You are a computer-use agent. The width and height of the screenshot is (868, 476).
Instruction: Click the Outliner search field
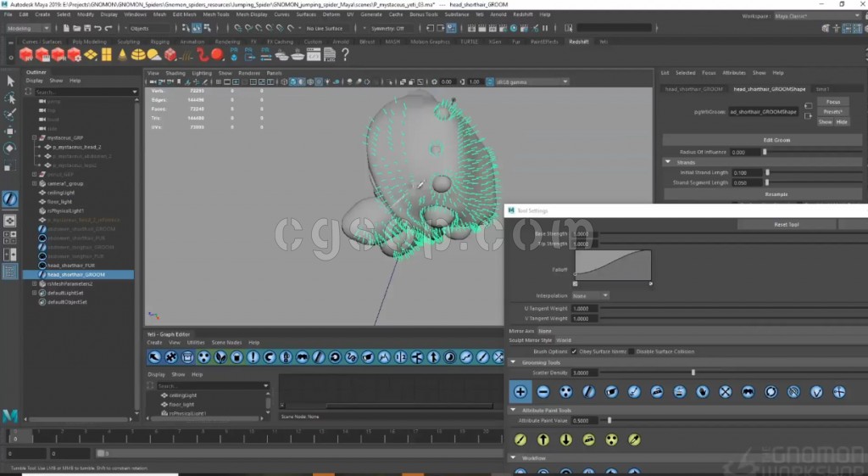click(x=85, y=92)
